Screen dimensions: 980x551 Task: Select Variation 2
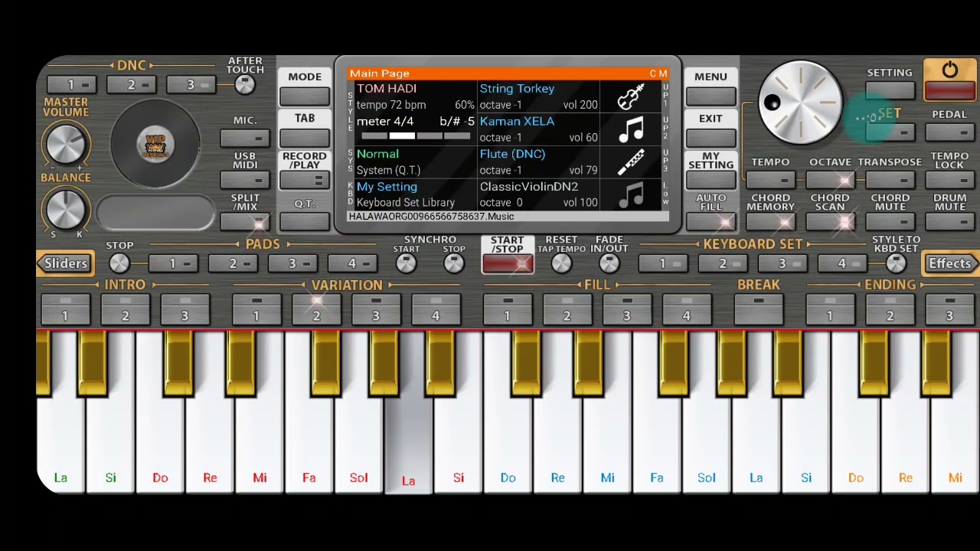click(x=316, y=308)
